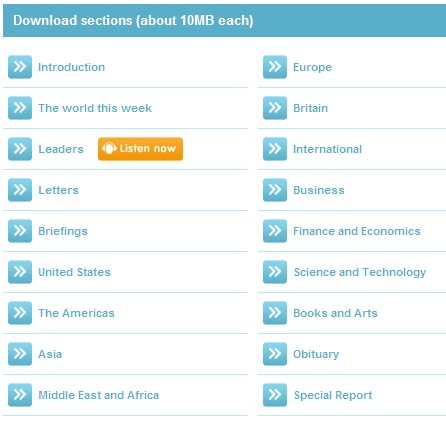The image size is (446, 426).
Task: Click the arrow icon beside United States
Action: (20, 272)
